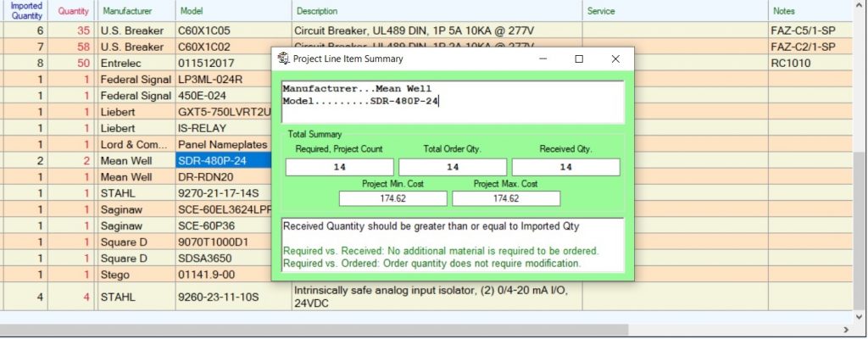The height and width of the screenshot is (339, 868).
Task: Select the highlighted SDR-480P-24 model cell
Action: (x=223, y=160)
